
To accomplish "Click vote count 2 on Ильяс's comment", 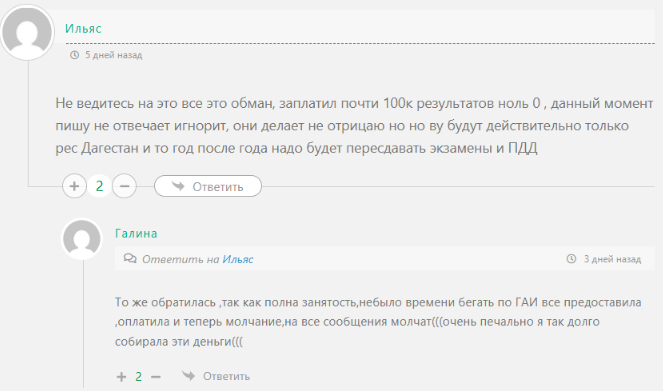I will [x=99, y=186].
